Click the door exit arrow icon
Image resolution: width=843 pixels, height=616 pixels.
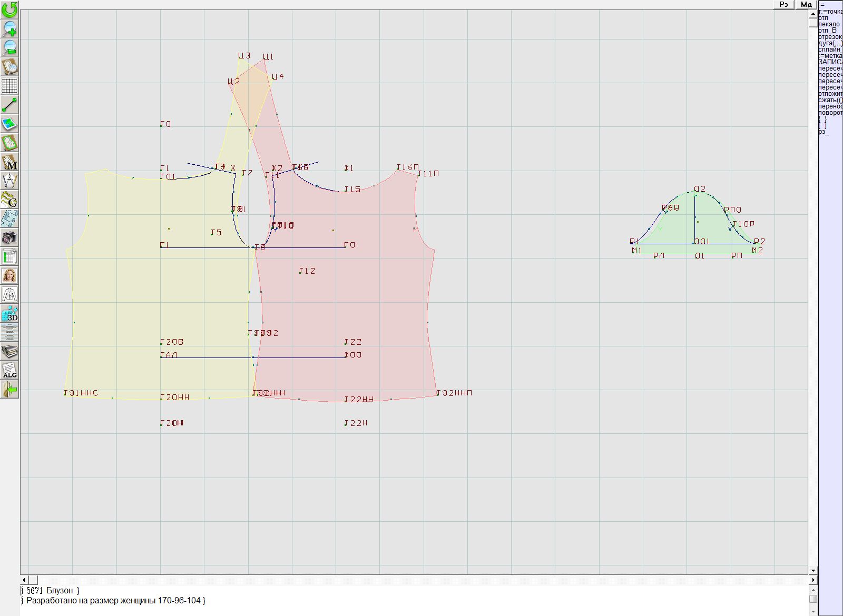point(9,390)
